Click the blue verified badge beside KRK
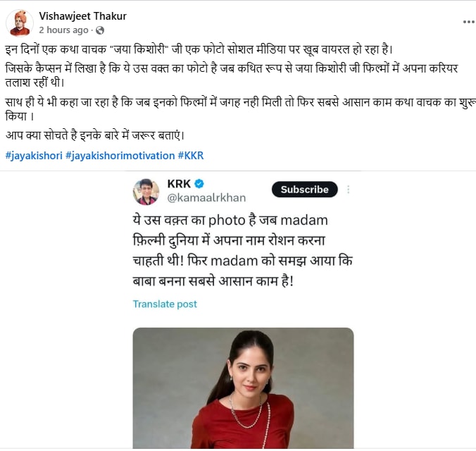The width and height of the screenshot is (476, 451). (x=199, y=184)
